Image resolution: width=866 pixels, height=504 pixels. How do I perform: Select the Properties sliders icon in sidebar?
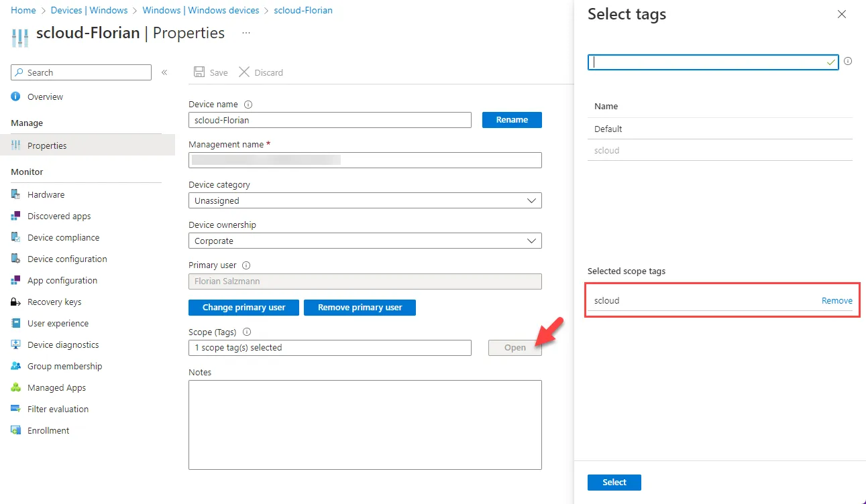pos(16,145)
